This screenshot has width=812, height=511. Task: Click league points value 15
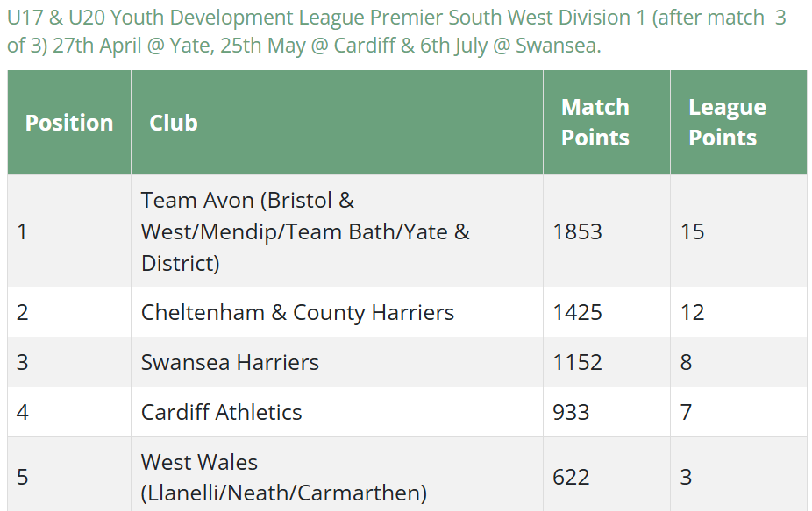693,231
